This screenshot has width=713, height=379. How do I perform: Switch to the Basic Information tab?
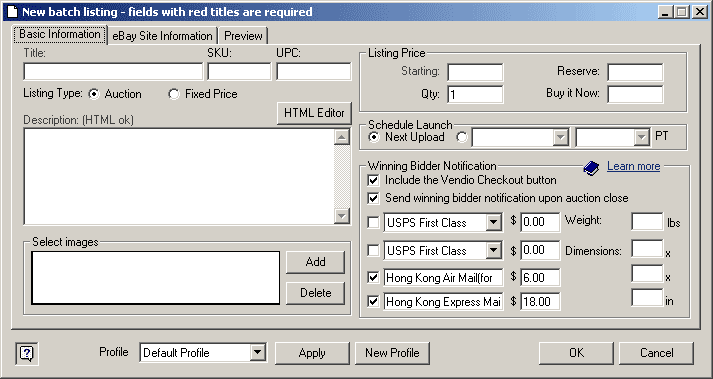[60, 35]
